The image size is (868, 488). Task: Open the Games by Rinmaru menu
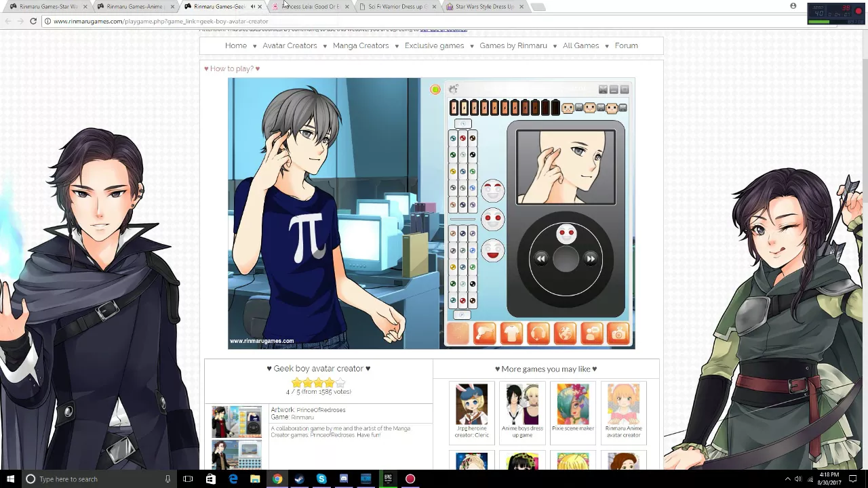pyautogui.click(x=513, y=45)
